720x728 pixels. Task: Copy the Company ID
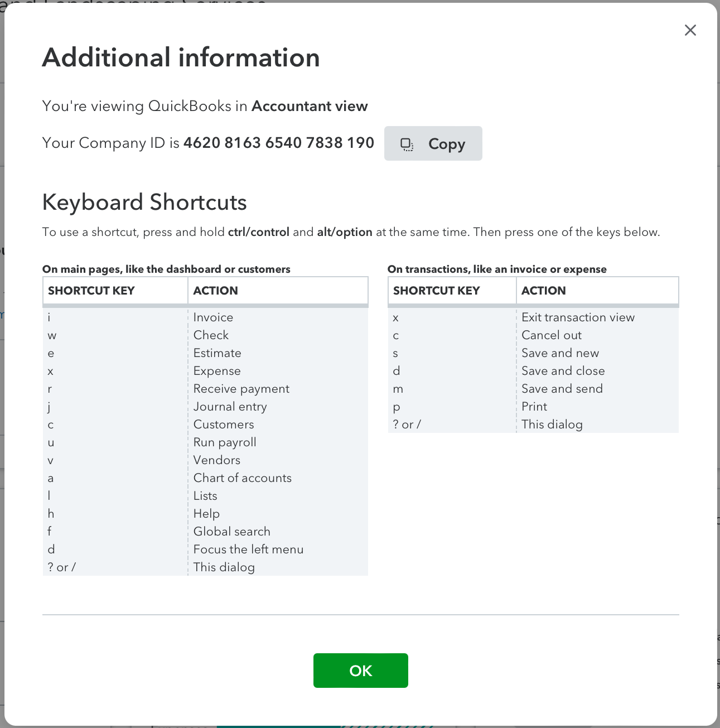[x=433, y=143]
